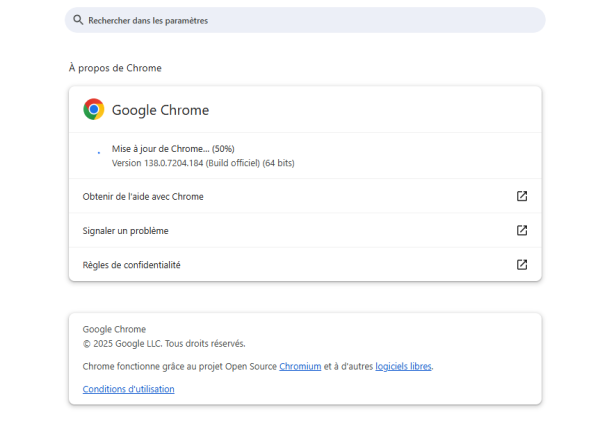Open external link icon for 'Obtenir de l'aide avec Chrome'
Screen dimensions: 600x433
coord(522,196)
